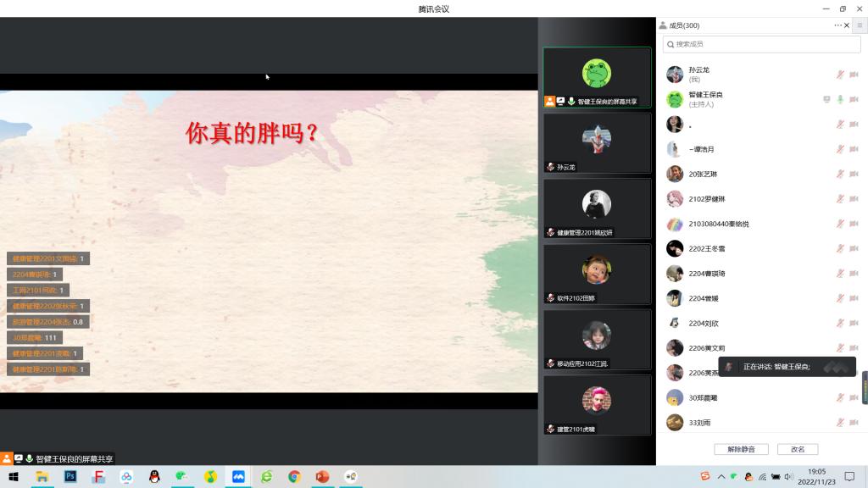This screenshot has width=868, height=488.
Task: Select member 33刘雨 in the members list
Action: click(699, 423)
